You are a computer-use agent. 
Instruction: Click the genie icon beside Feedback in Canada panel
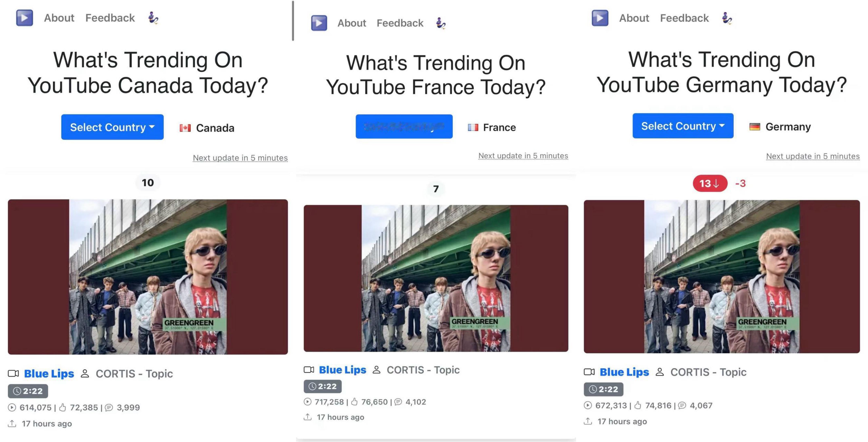153,18
